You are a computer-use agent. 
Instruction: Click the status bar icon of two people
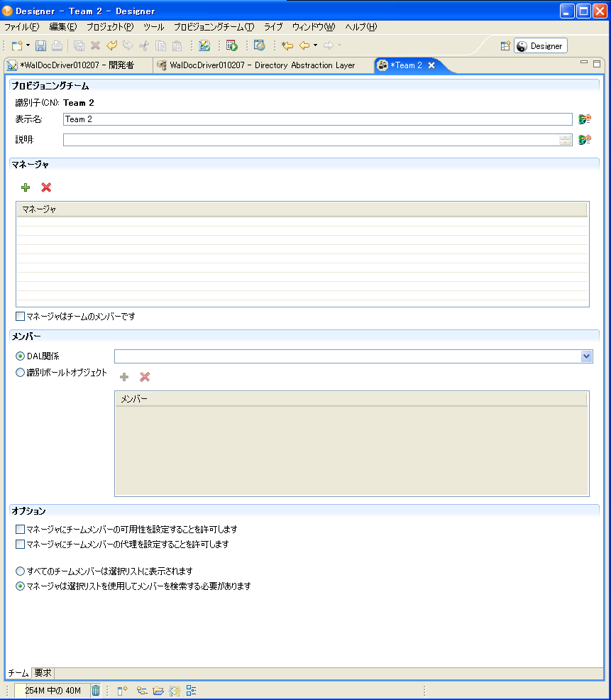point(175,691)
